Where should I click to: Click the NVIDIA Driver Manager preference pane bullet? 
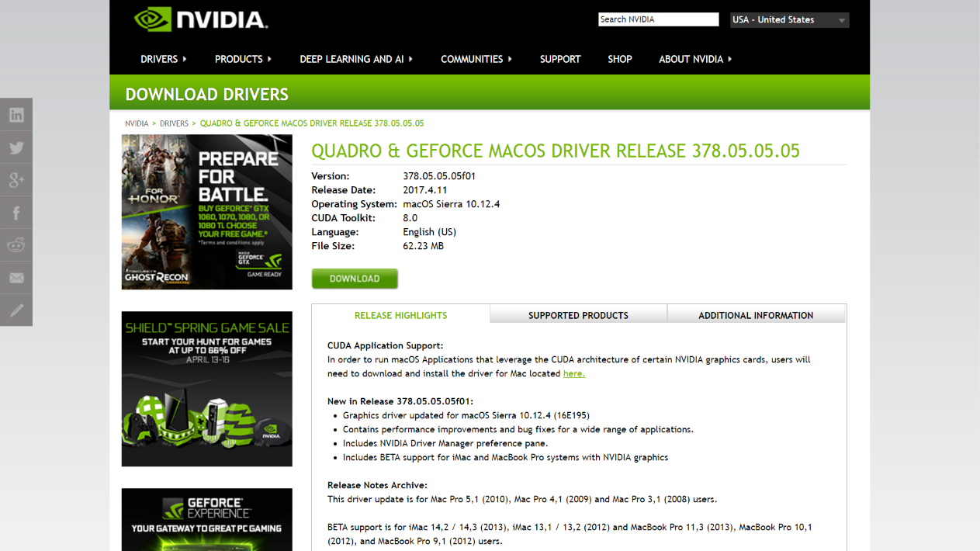[x=445, y=443]
